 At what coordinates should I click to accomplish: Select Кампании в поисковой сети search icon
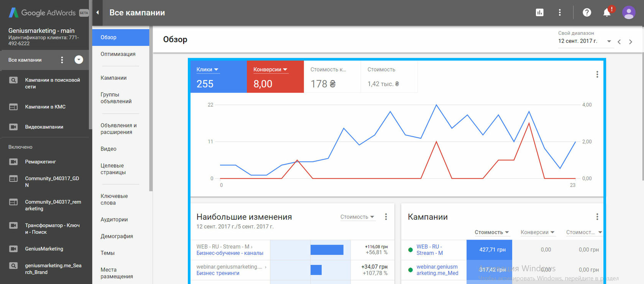[x=13, y=80]
